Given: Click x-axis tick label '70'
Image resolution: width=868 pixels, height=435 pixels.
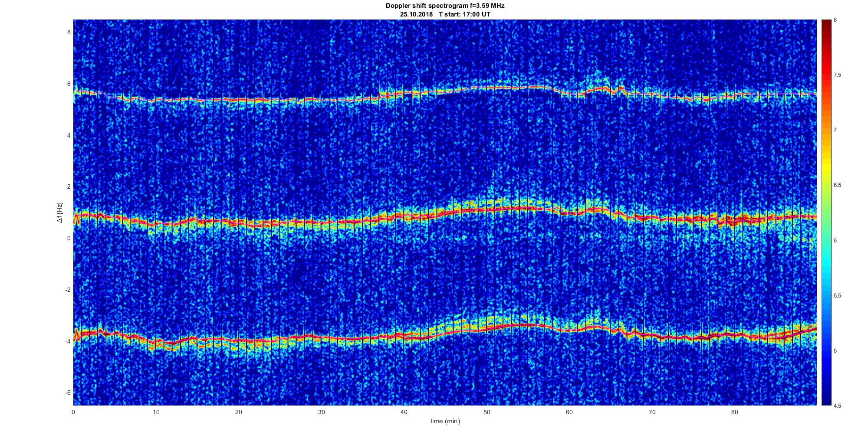Looking at the screenshot, I should (x=652, y=412).
